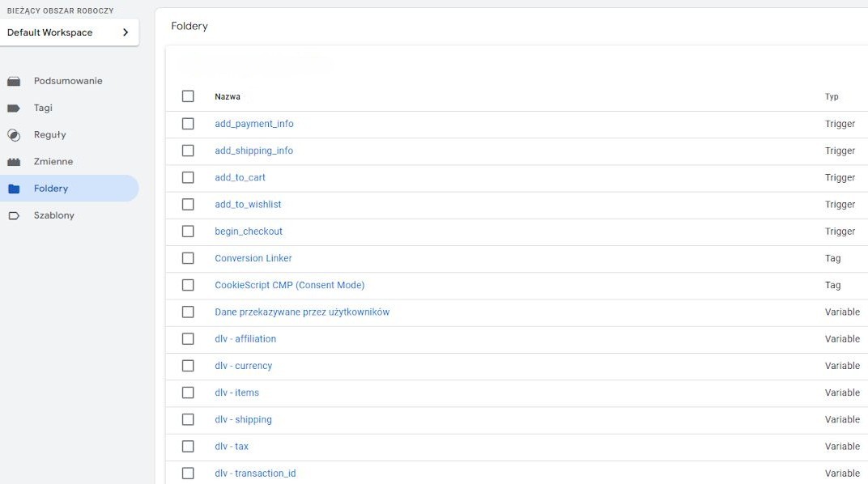This screenshot has width=868, height=484.
Task: Click the Foldery page heading
Action: (x=189, y=26)
